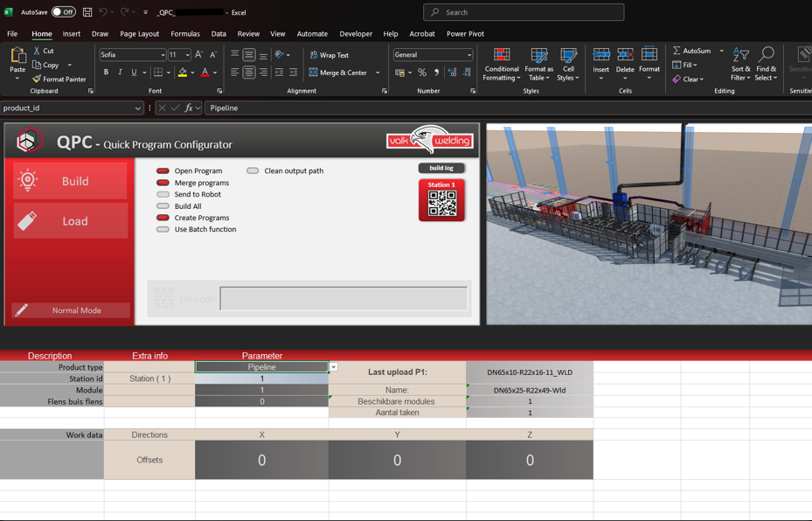812x521 pixels.
Task: Click the red Build button
Action: (x=70, y=181)
